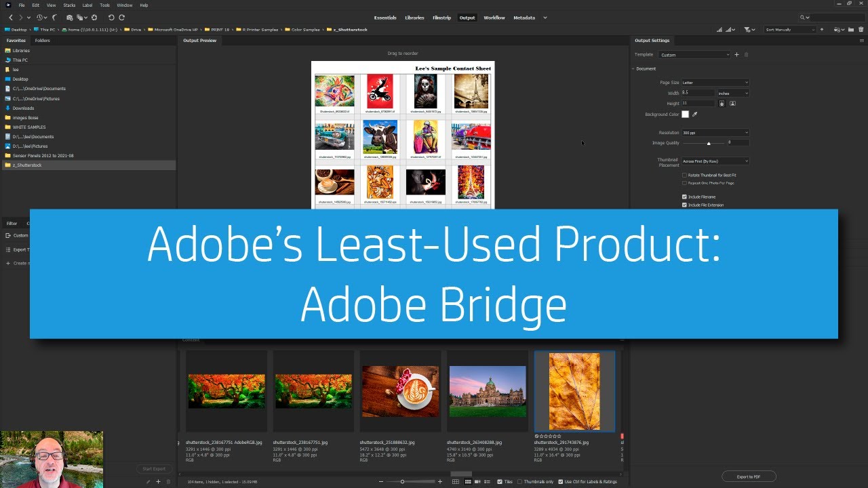Open Thumbnail Placement dropdown
The image size is (868, 488).
[715, 161]
